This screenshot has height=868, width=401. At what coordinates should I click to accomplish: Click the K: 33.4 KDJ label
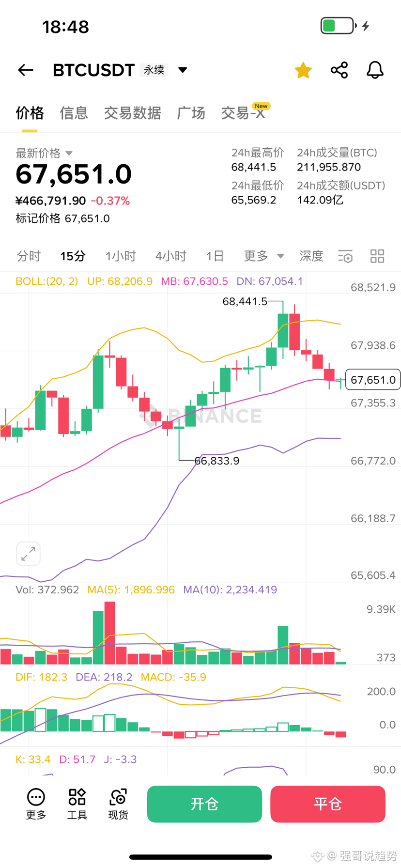[x=33, y=759]
